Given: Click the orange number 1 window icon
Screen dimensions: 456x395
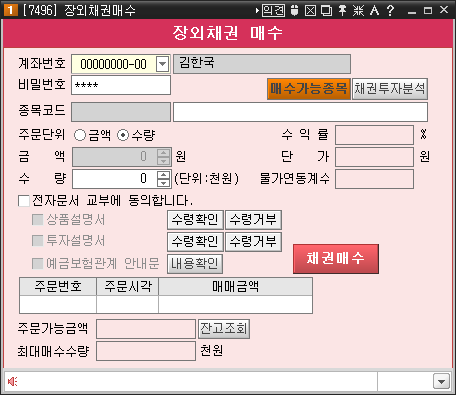Looking at the screenshot, I should tap(10, 10).
